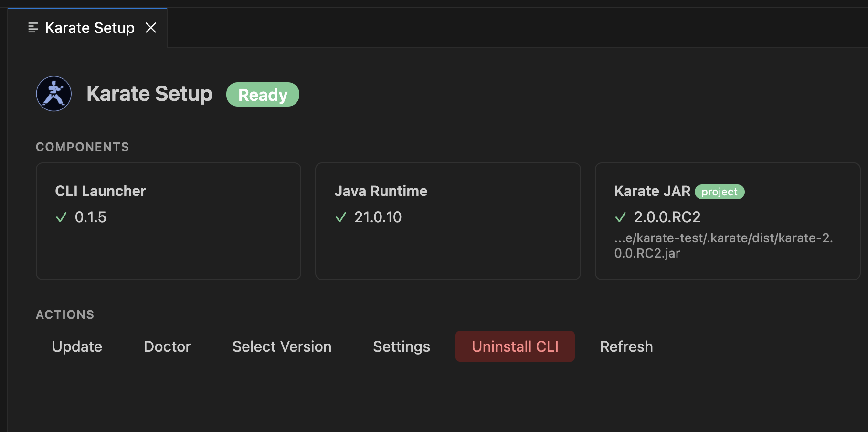This screenshot has width=868, height=432.
Task: Click the Karate Setup page heading
Action: [149, 94]
